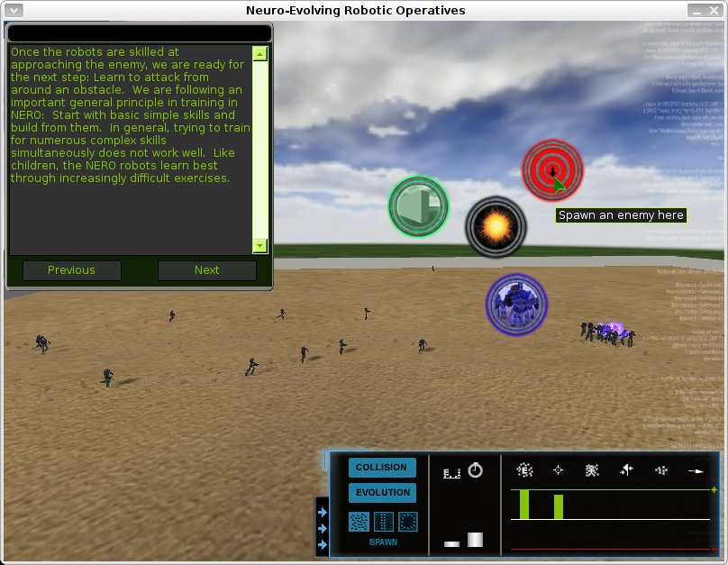728x565 pixels.
Task: Click the tutorial panel vertical scrollbar track
Action: (260, 150)
